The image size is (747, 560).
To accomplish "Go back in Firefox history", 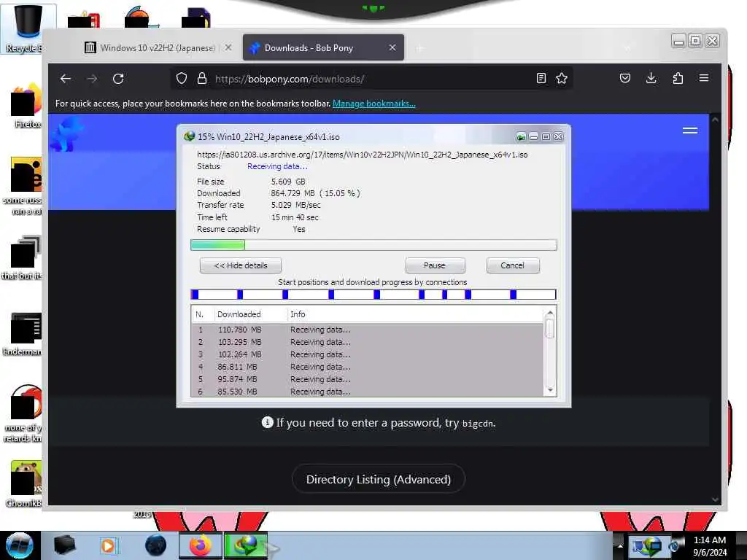I will (66, 79).
